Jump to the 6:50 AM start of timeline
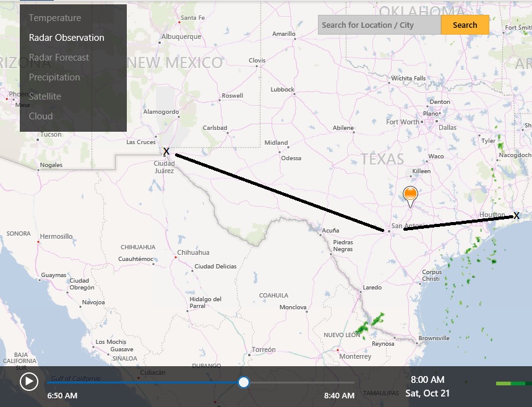 [62, 395]
